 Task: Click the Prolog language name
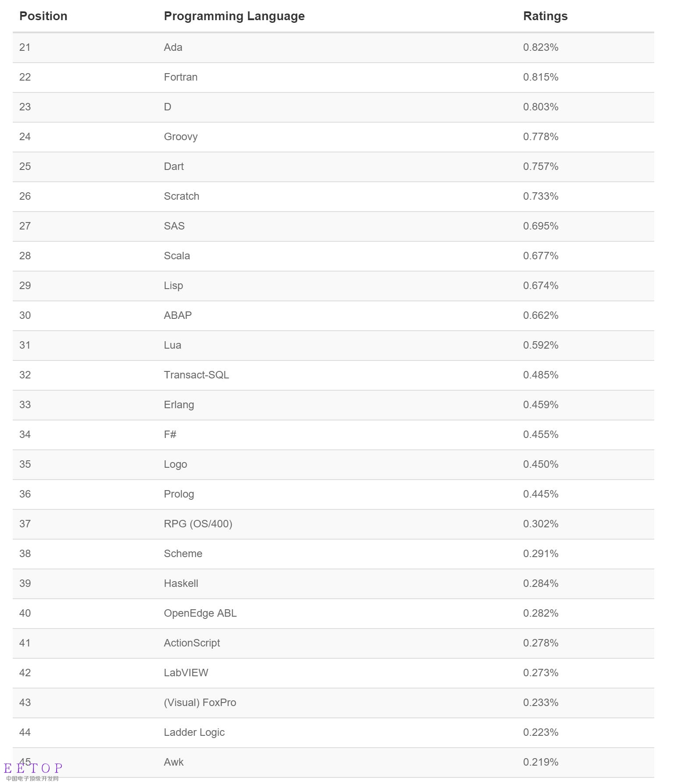point(179,494)
